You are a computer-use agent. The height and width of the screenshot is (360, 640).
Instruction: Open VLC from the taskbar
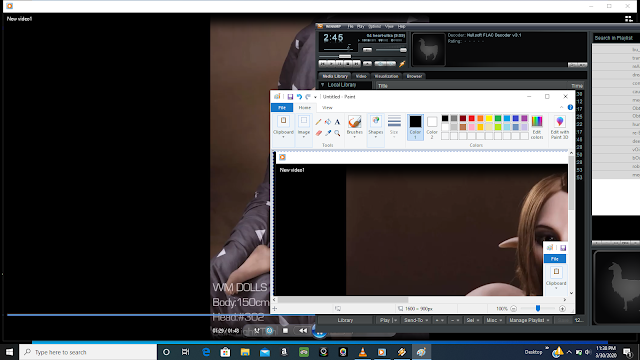tap(362, 352)
